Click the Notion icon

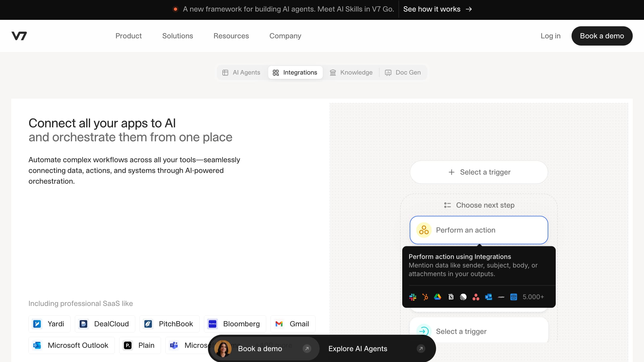tap(451, 297)
